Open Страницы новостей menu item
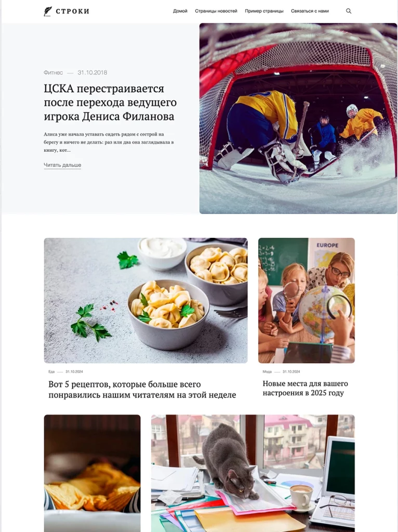This screenshot has width=398, height=532. pyautogui.click(x=216, y=11)
